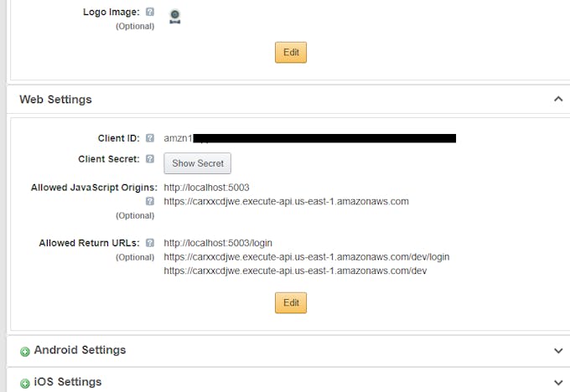Click help icon for Allowed Return URLs
570x392 pixels.
click(150, 243)
